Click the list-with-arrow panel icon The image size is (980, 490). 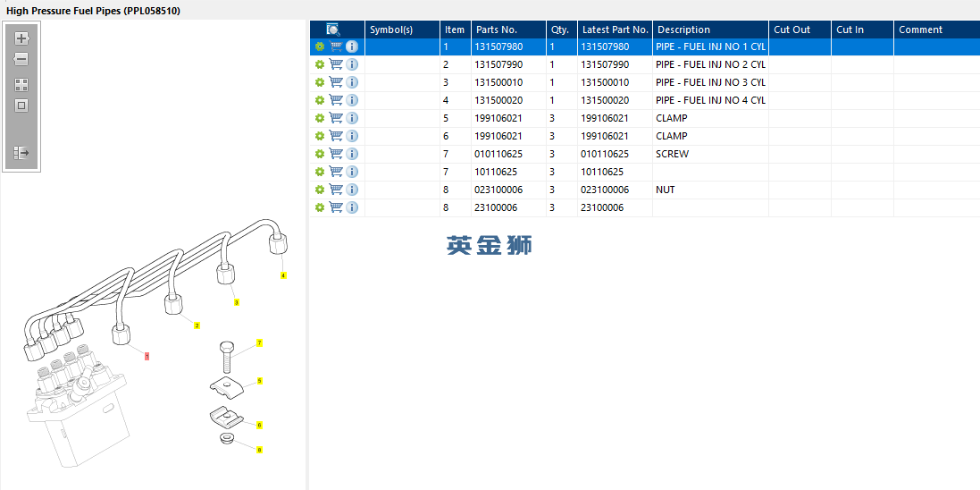(x=21, y=153)
